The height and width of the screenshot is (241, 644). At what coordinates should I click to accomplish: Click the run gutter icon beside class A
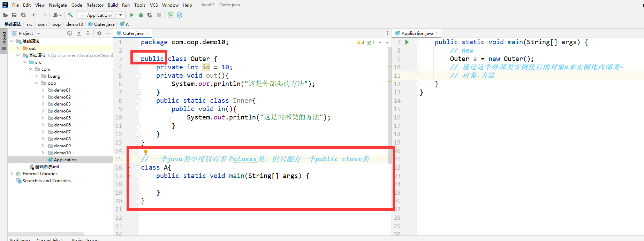130,168
